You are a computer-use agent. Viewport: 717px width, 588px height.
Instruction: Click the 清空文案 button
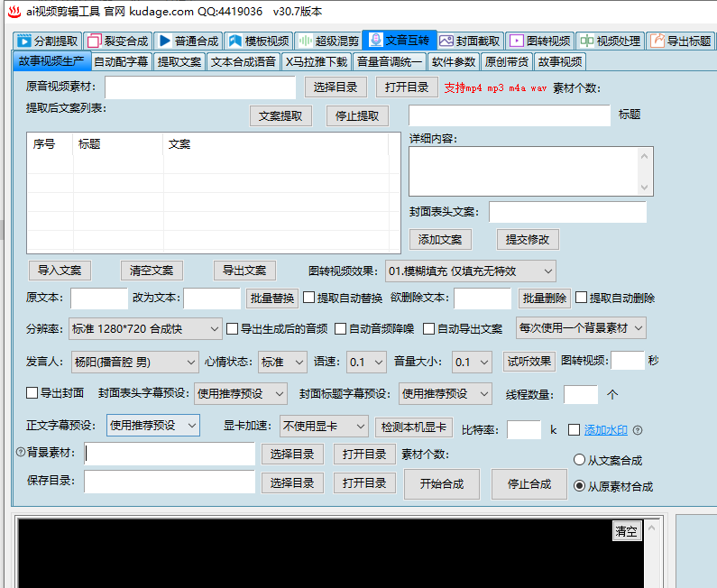pos(152,271)
